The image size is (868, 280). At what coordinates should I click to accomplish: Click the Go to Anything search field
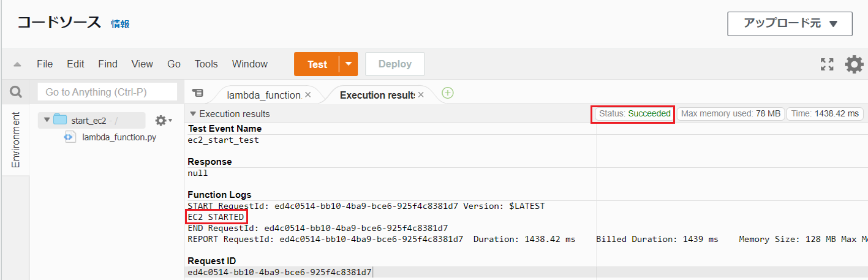pos(107,92)
